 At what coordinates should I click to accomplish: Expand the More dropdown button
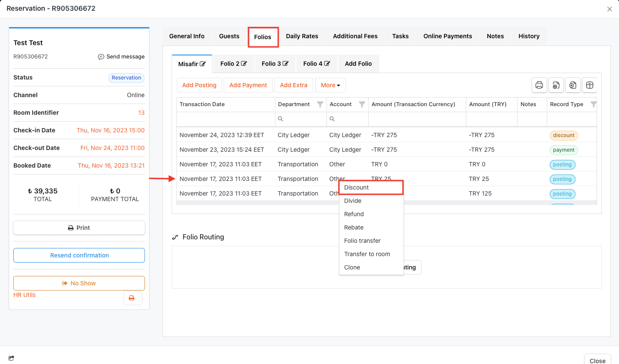click(330, 85)
